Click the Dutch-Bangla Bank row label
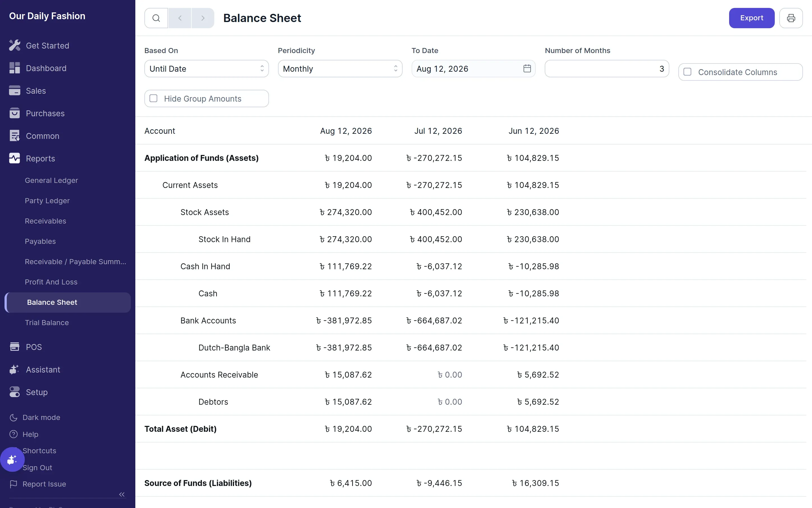The width and height of the screenshot is (812, 508). (234, 347)
